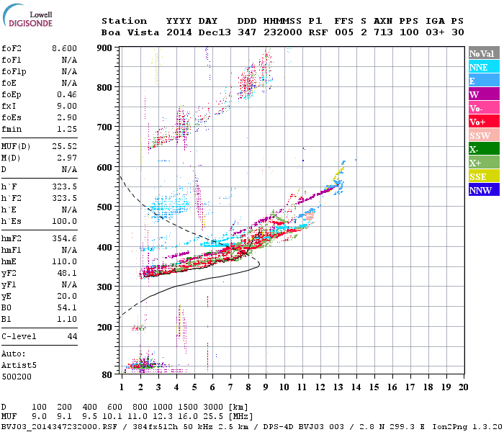Image resolution: width=504 pixels, height=432 pixels.
Task: Click the 25.5 MUF table value
Action: (213, 417)
